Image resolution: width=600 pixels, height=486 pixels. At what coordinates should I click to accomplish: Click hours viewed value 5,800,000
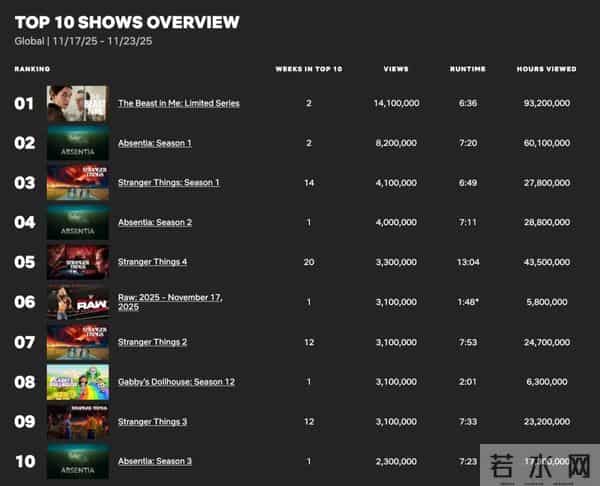coord(547,302)
